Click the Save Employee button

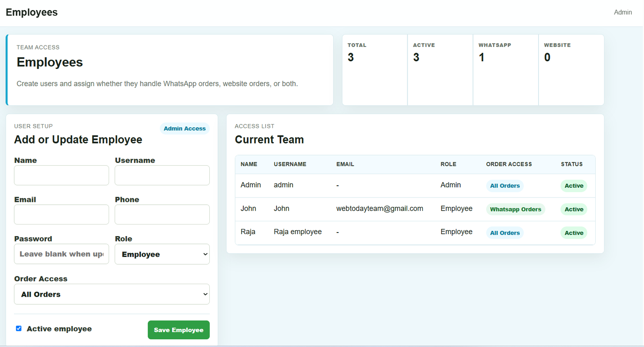pyautogui.click(x=179, y=330)
